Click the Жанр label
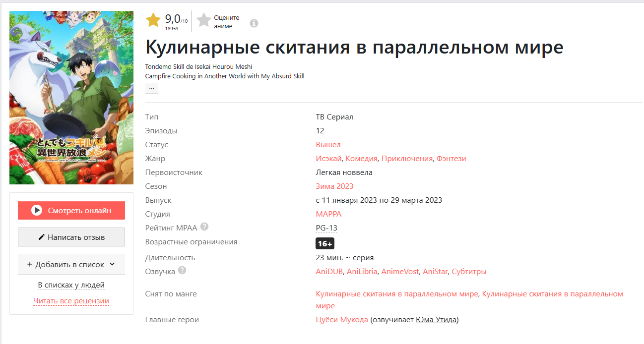644x344 pixels. [155, 159]
